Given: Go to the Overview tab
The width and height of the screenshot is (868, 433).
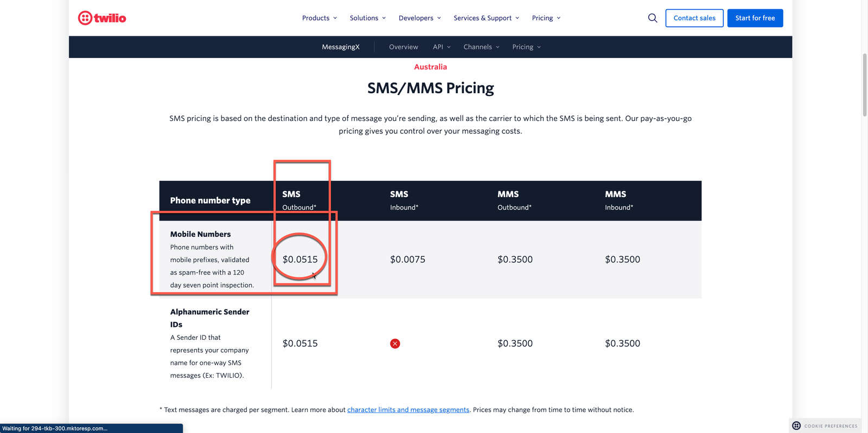Looking at the screenshot, I should click(404, 47).
